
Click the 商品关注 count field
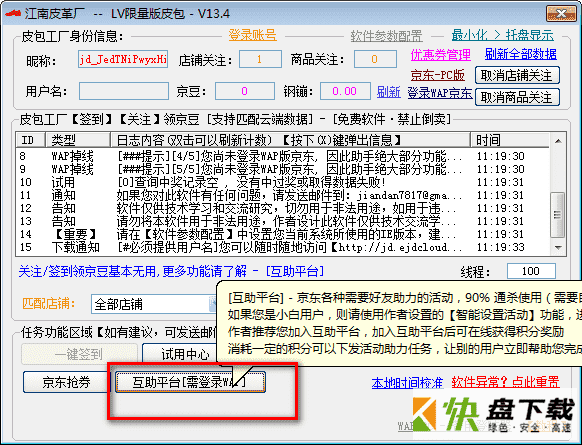[375, 59]
